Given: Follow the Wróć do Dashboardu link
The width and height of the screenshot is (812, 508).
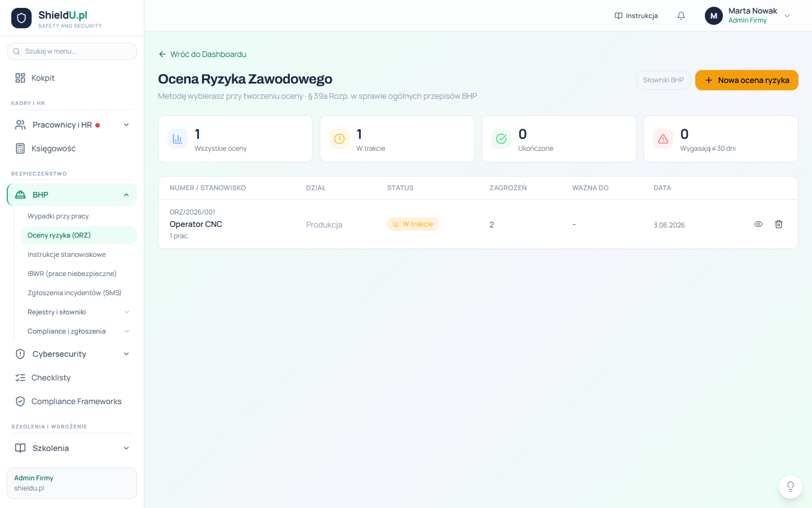Looking at the screenshot, I should (202, 54).
